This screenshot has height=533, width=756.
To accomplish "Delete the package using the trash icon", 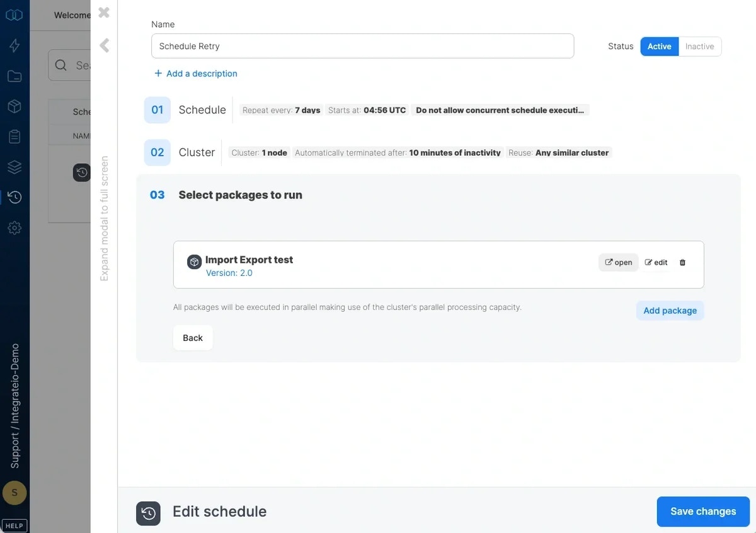I will 682,262.
